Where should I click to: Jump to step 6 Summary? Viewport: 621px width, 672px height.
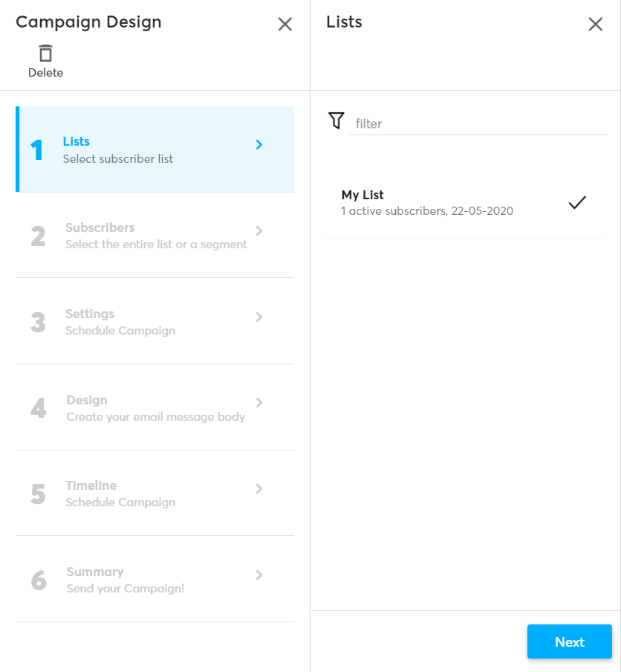pos(125,580)
